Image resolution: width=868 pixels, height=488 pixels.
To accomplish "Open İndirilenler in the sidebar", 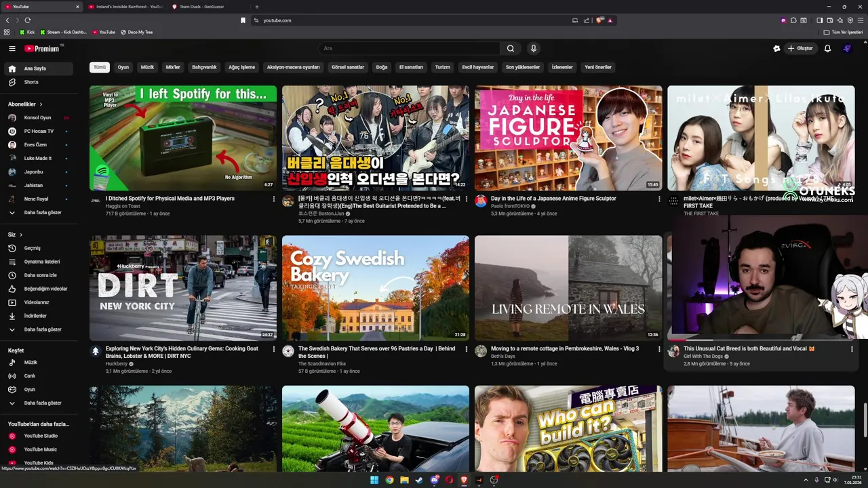I will 39,316.
